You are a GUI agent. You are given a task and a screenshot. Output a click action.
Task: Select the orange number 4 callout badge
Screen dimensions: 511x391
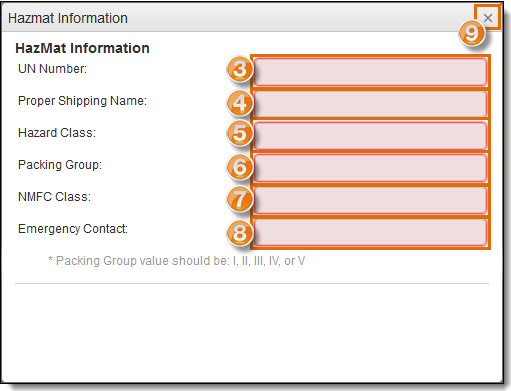point(240,103)
